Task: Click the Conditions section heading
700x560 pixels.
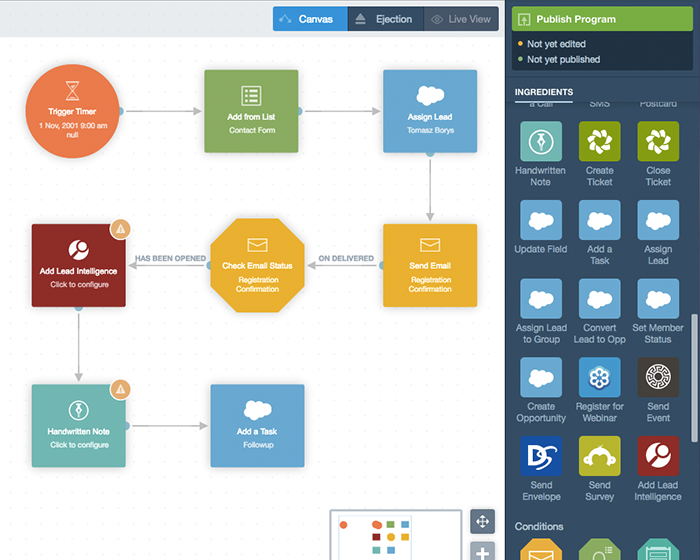Action: [539, 527]
